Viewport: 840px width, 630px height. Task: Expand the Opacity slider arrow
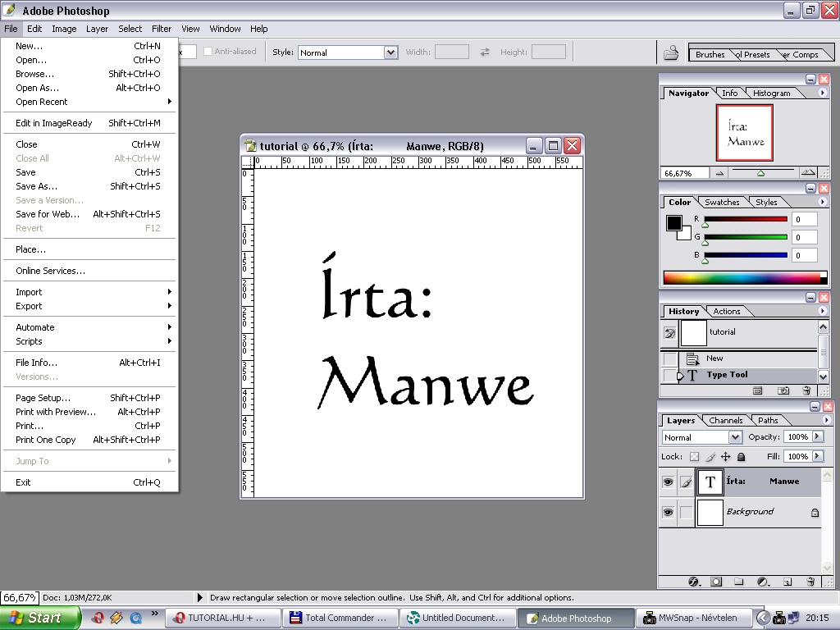[x=817, y=437]
